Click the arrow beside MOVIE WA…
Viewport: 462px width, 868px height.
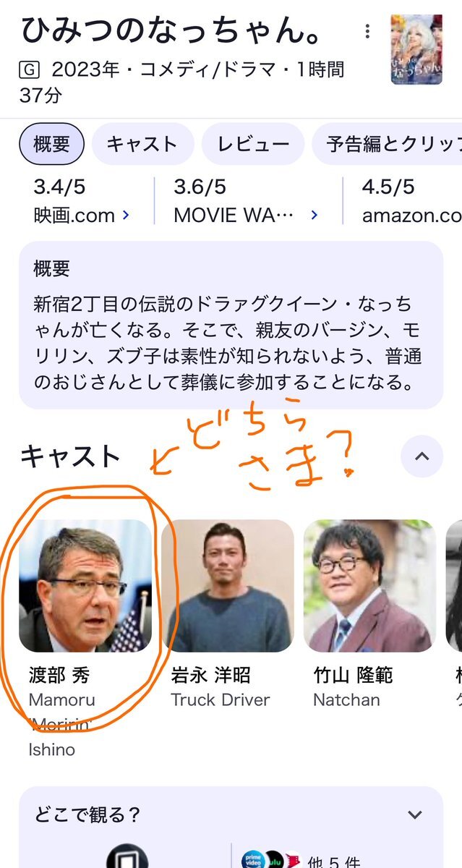(x=314, y=216)
